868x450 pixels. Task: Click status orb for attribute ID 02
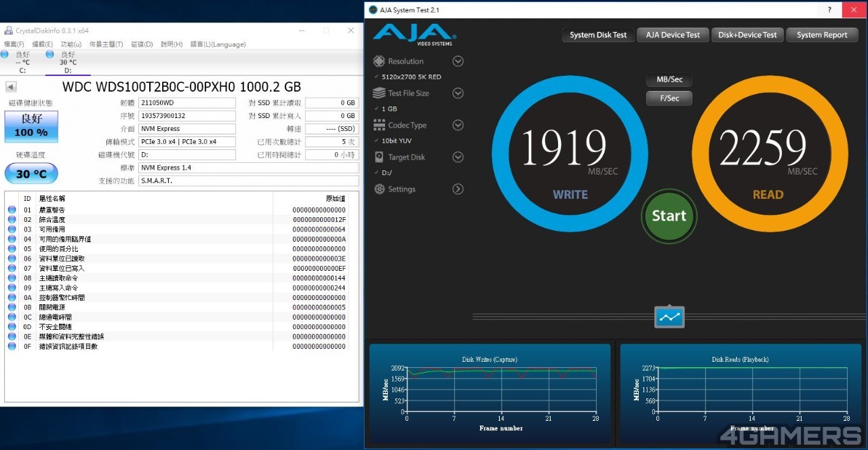(x=12, y=219)
